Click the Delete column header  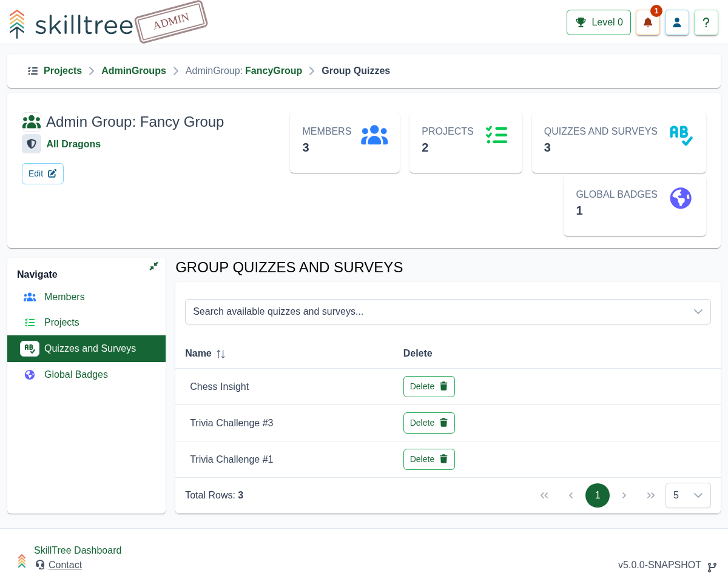418,354
